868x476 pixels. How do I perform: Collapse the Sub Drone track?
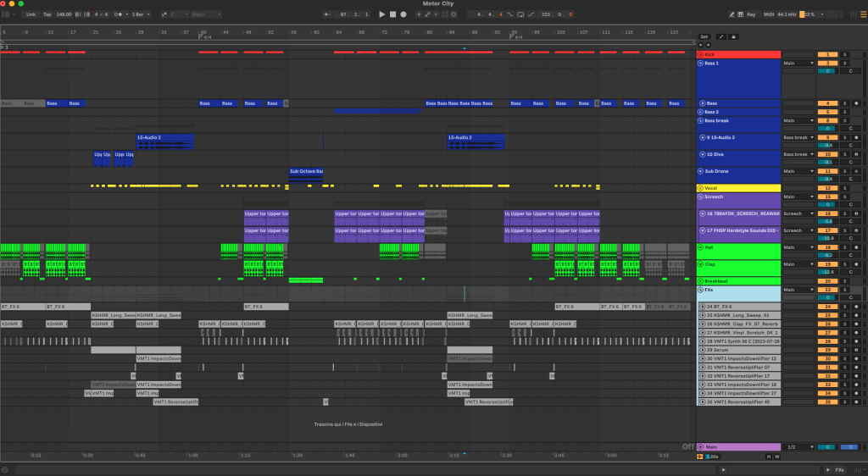tap(701, 171)
